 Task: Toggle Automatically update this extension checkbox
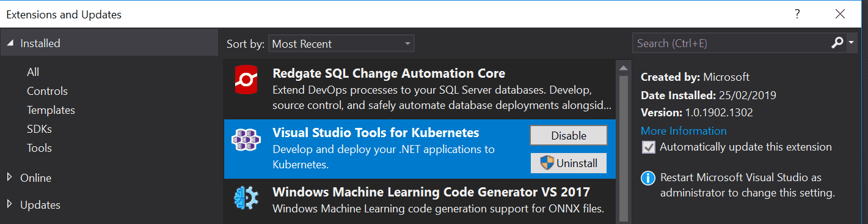click(x=648, y=147)
